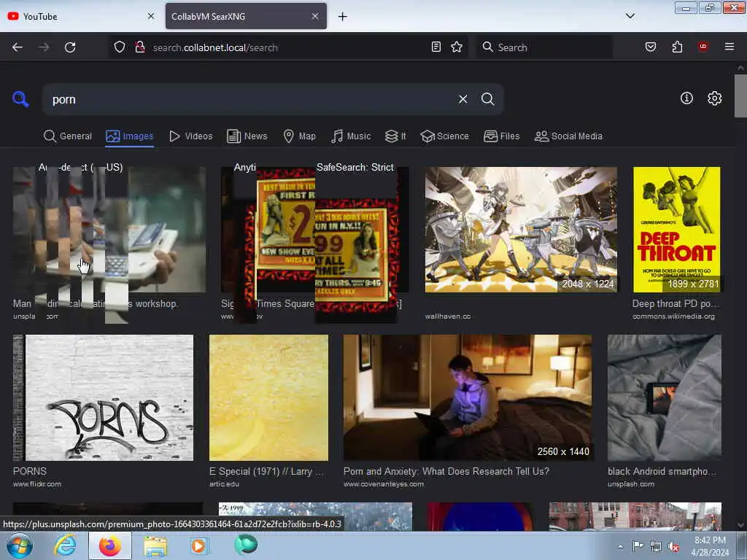Switch to Files category
This screenshot has height=560, width=747.
coord(502,136)
